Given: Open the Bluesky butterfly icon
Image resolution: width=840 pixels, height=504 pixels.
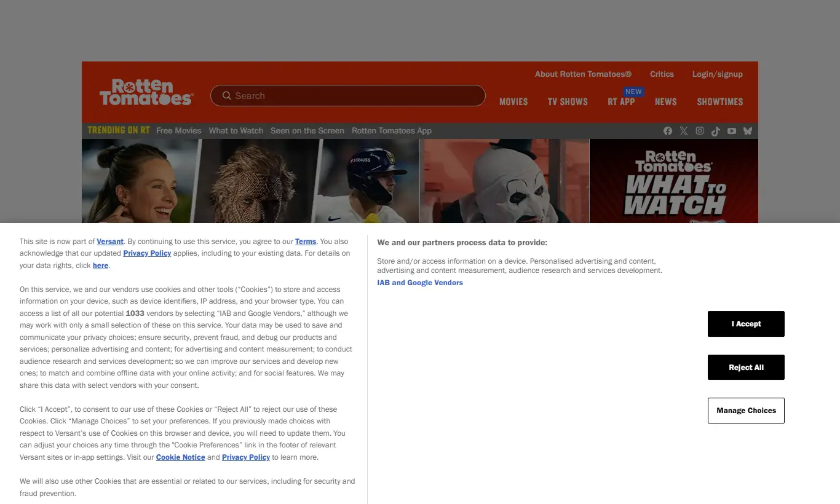Looking at the screenshot, I should pyautogui.click(x=748, y=131).
